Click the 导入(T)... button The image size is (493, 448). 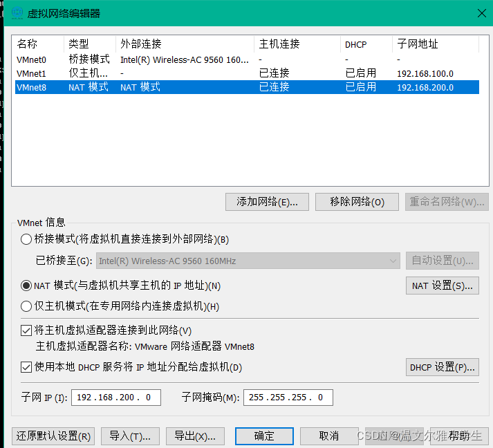click(130, 436)
